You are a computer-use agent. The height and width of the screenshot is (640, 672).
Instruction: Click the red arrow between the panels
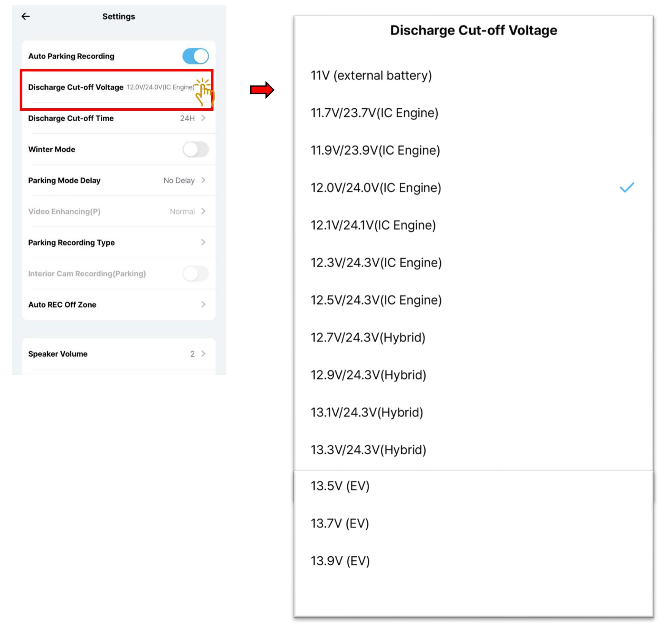(x=262, y=90)
